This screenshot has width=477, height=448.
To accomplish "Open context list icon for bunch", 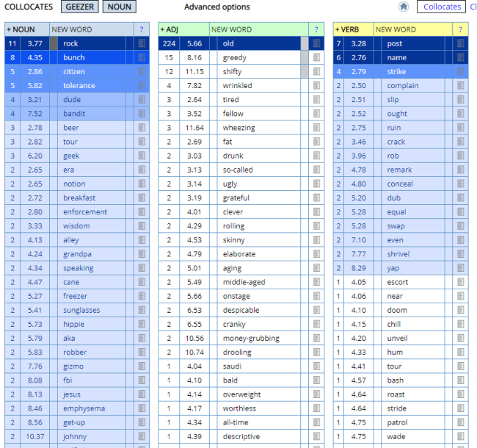I will [x=142, y=57].
